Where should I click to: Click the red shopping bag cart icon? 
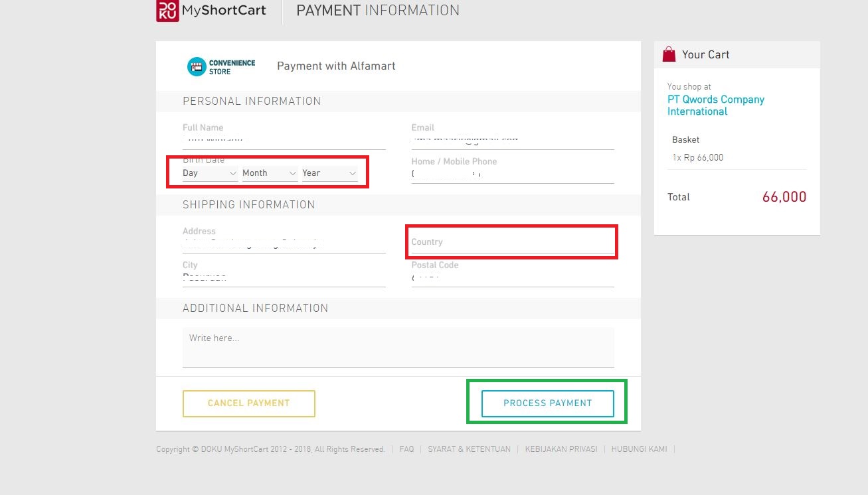click(669, 54)
